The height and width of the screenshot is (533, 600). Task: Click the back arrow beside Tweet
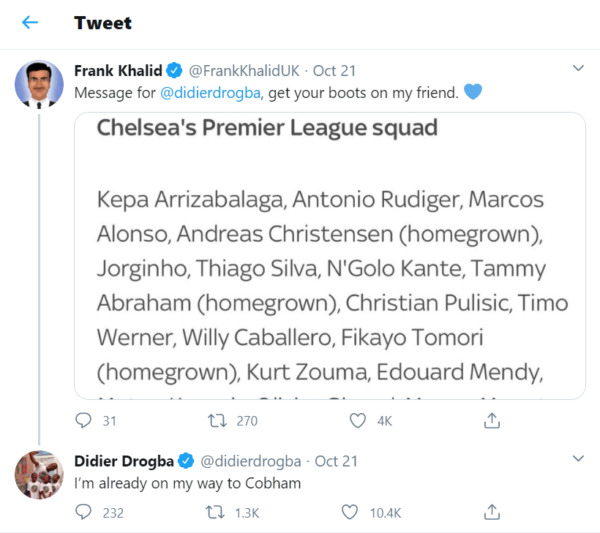pos(30,23)
